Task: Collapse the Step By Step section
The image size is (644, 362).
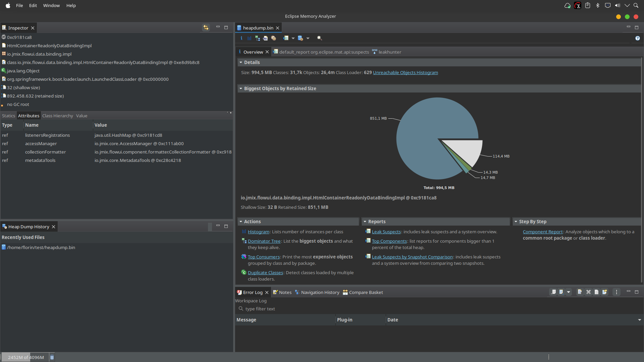Action: pyautogui.click(x=516, y=222)
